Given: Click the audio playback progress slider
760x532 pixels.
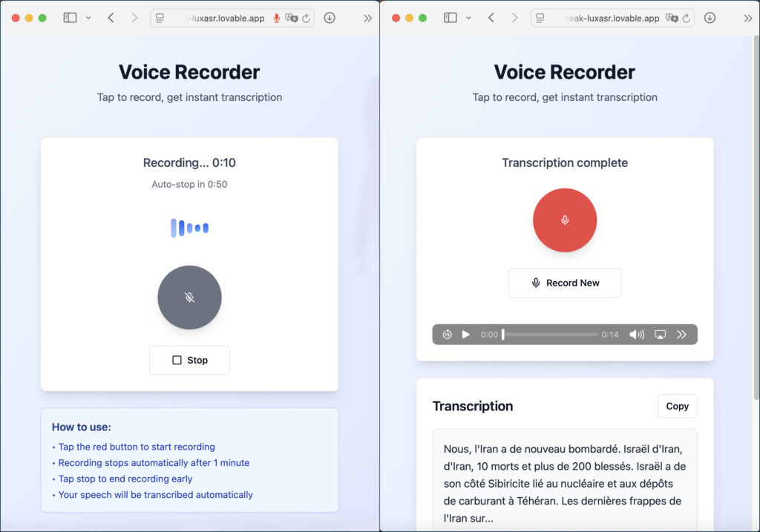Looking at the screenshot, I should click(549, 335).
